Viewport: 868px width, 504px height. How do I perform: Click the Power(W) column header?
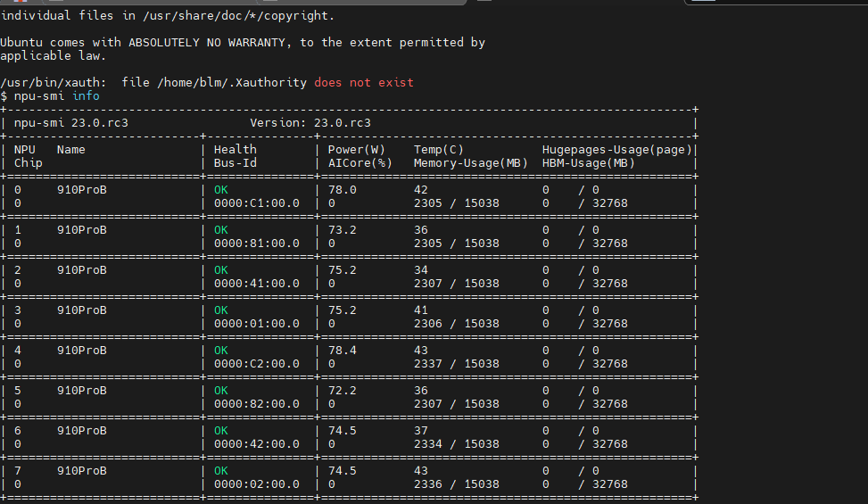[357, 149]
